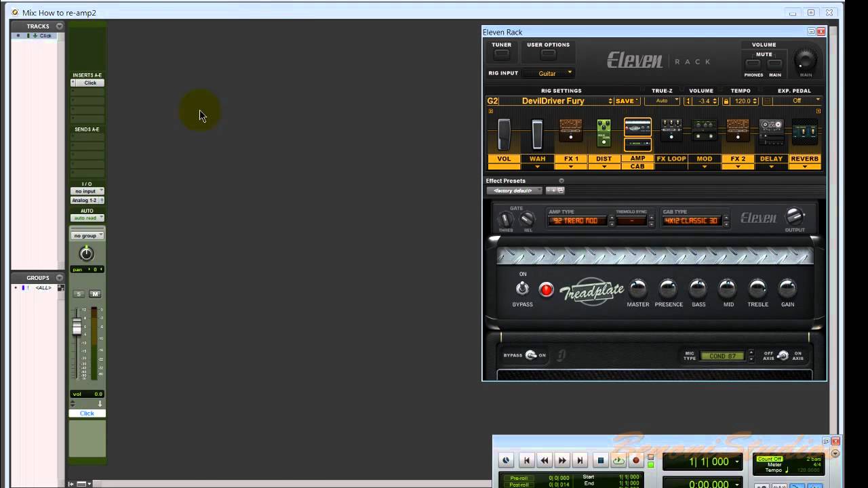Click the tempo lock icon
Screen dimensions: 868x488
726,101
